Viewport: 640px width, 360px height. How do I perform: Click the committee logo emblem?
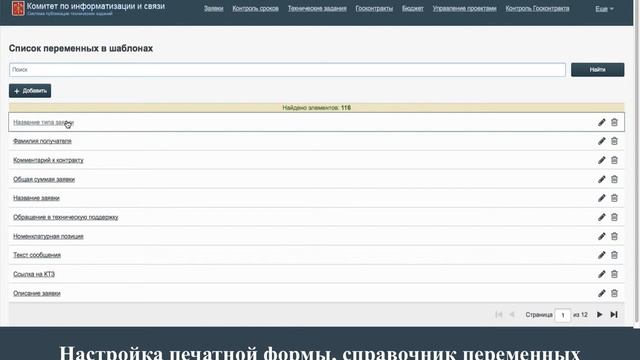coord(18,8)
